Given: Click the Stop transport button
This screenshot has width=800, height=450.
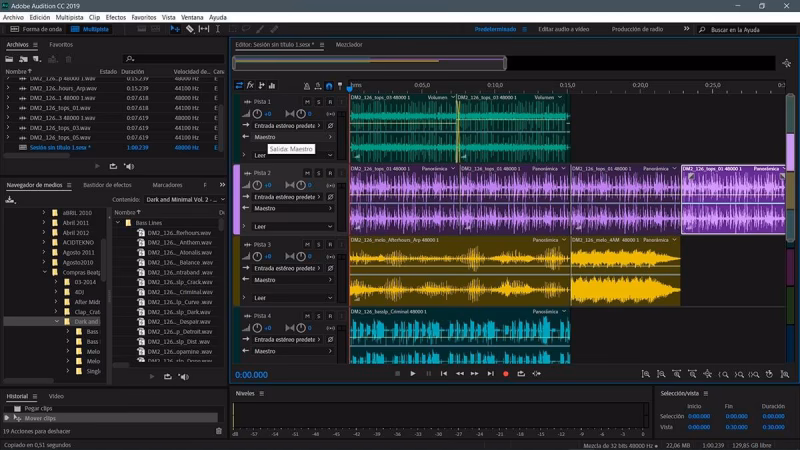Looking at the screenshot, I should (397, 373).
